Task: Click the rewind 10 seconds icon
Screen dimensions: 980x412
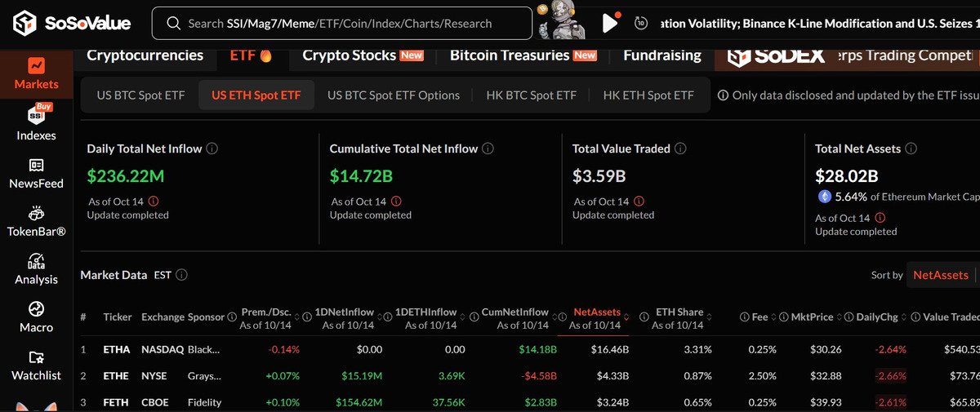Action: (x=641, y=24)
